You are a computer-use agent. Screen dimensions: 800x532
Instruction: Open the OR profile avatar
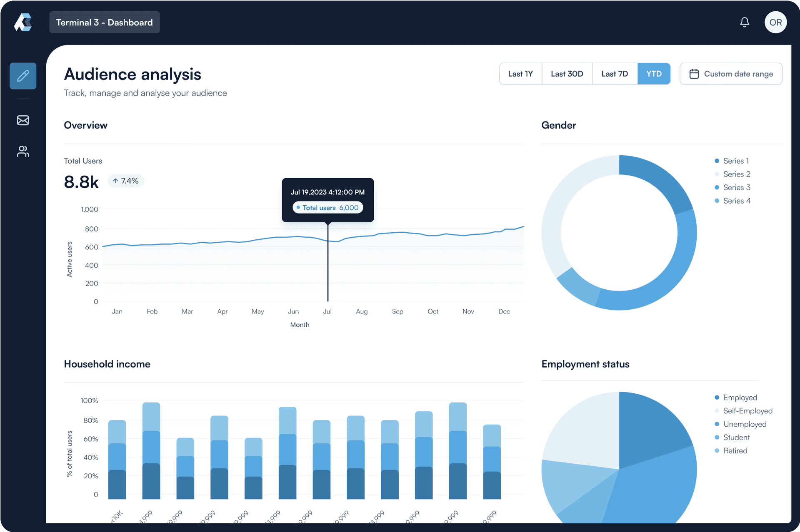tap(775, 22)
